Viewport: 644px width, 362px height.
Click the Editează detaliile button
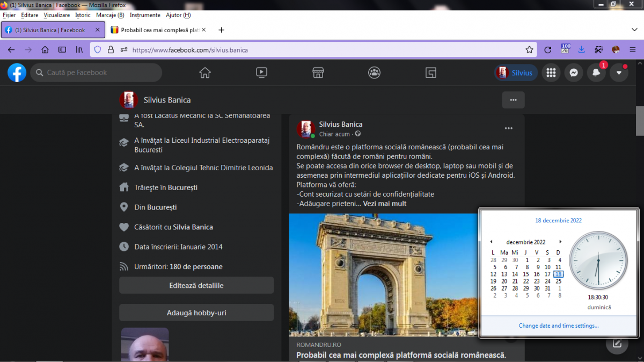click(196, 286)
